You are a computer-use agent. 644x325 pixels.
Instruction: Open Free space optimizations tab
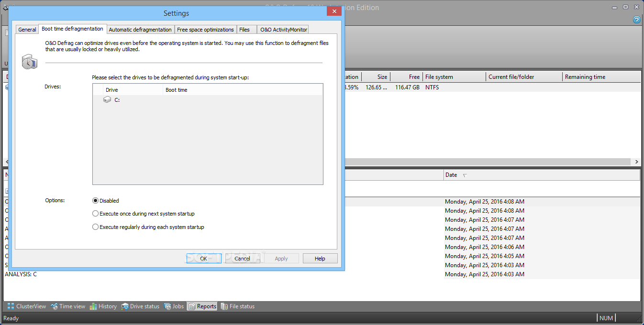click(205, 30)
